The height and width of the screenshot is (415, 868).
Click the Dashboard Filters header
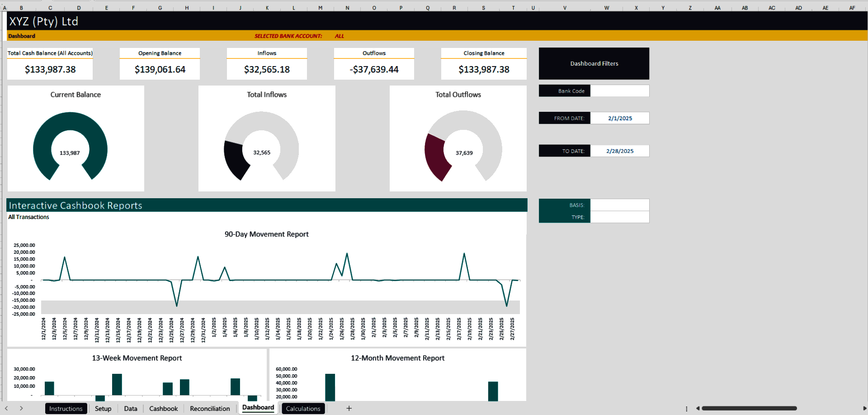click(x=594, y=63)
